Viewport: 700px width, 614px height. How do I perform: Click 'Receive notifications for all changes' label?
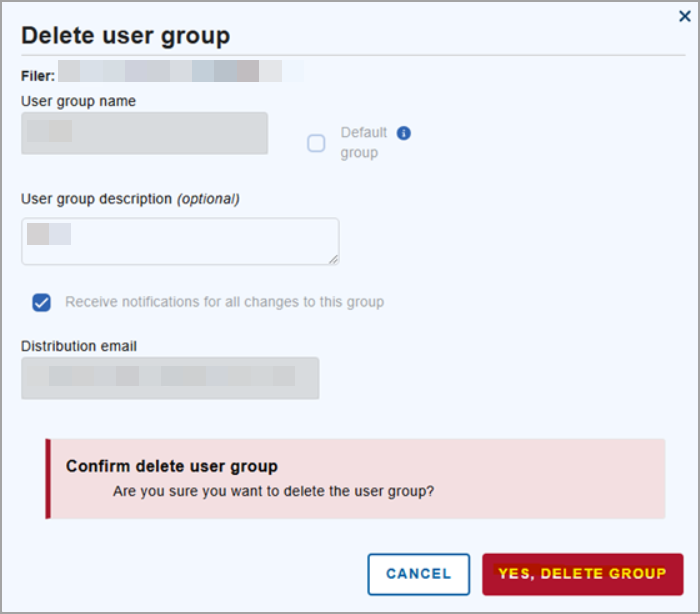[225, 302]
